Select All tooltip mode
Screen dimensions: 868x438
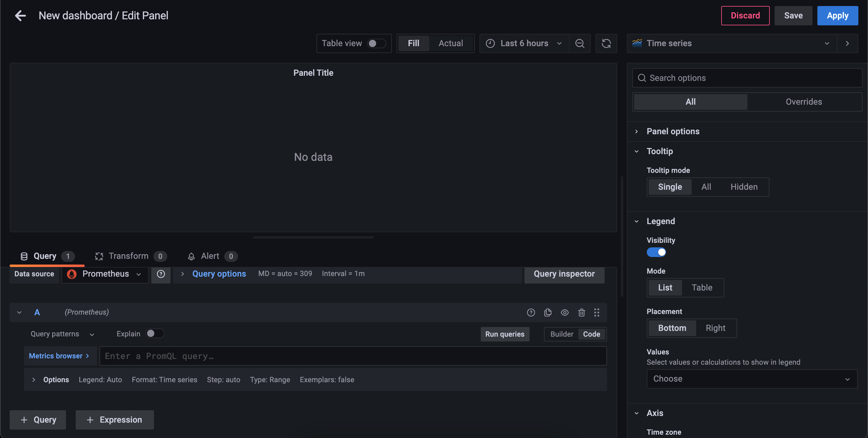coord(706,187)
